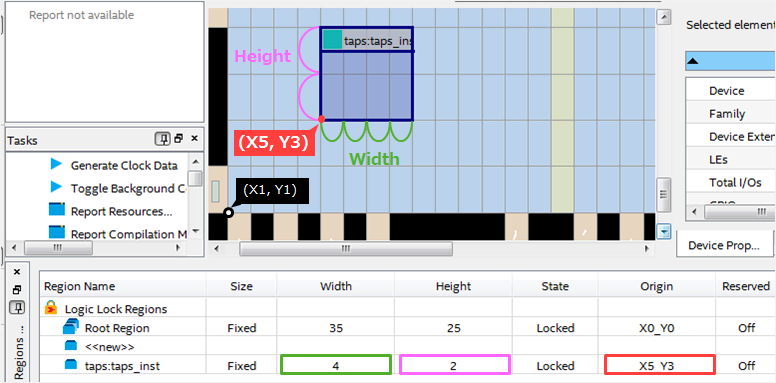The image size is (776, 383).
Task: Click the chip view horizontal scrollbar thumb
Action: point(345,249)
